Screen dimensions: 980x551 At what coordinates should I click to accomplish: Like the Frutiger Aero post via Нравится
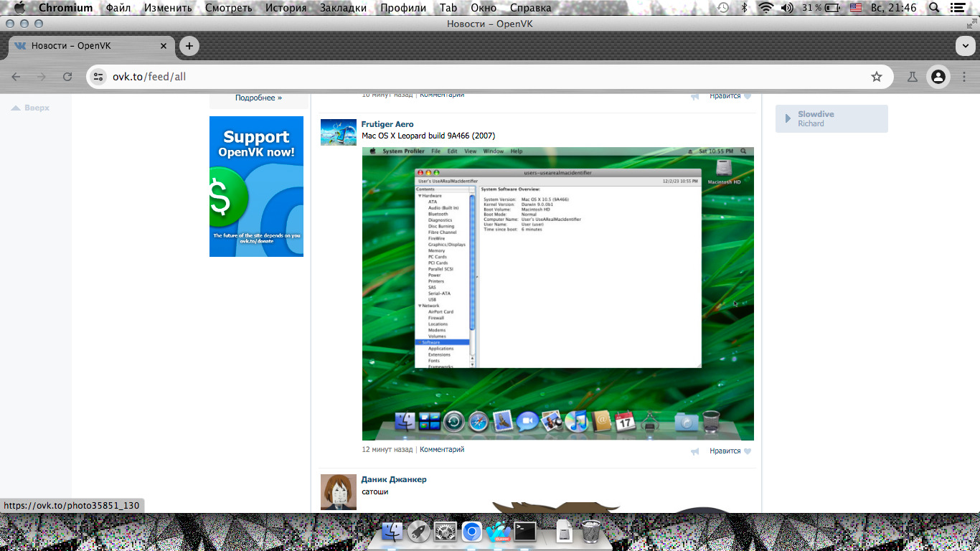pos(730,451)
